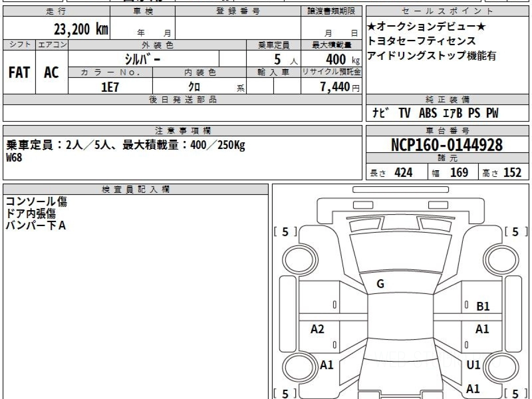Click the コンソール傷 inspector note

point(36,202)
